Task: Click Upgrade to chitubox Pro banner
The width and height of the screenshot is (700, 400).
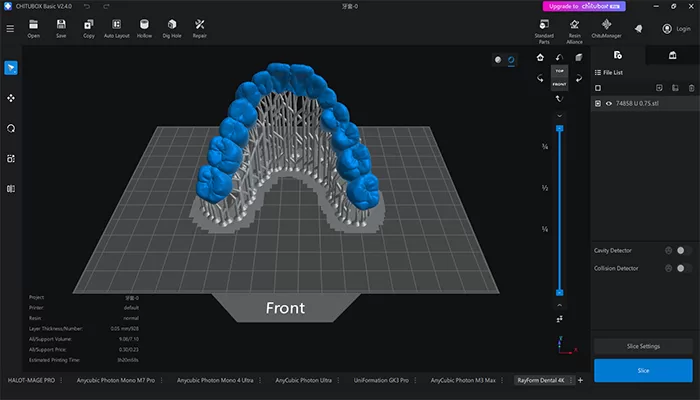Action: click(584, 6)
